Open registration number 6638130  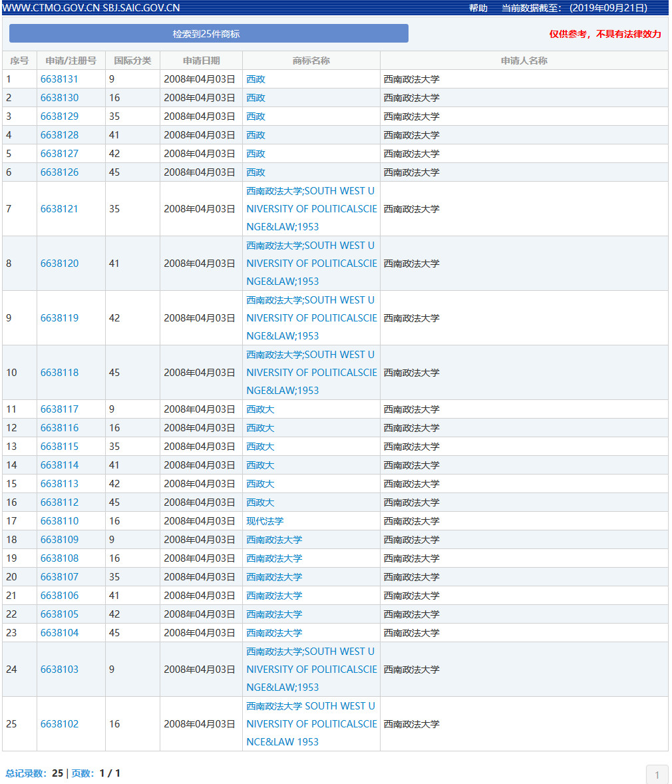click(59, 97)
